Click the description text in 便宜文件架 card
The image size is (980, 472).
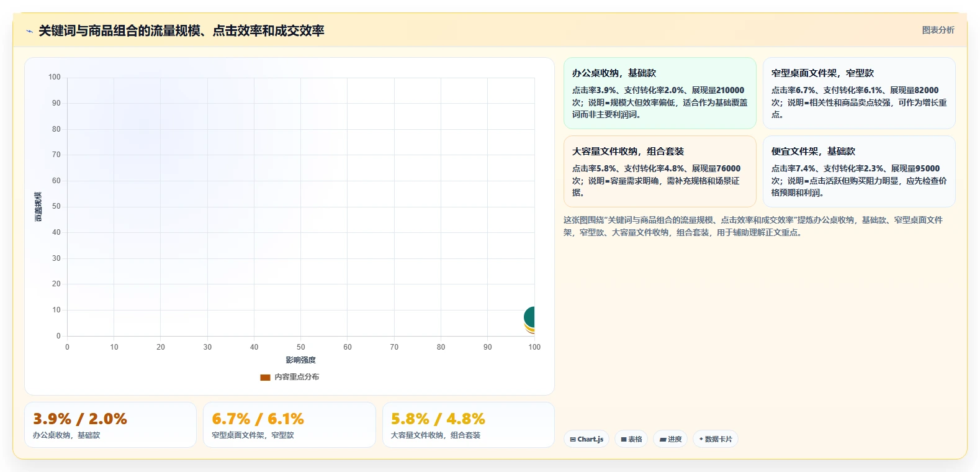tap(859, 181)
